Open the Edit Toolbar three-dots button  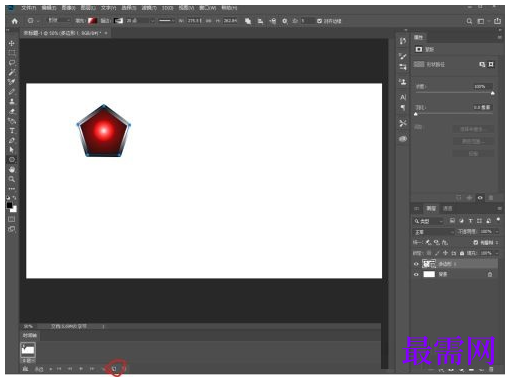(x=12, y=189)
